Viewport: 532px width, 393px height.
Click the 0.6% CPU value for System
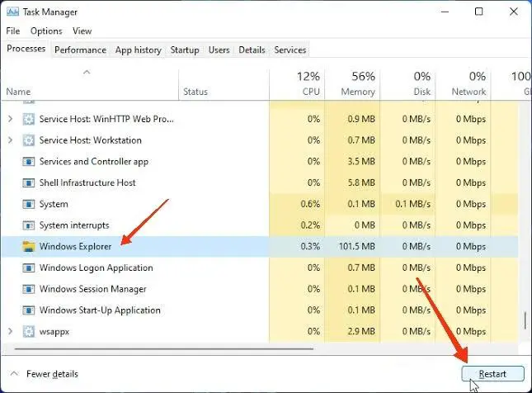pos(310,204)
